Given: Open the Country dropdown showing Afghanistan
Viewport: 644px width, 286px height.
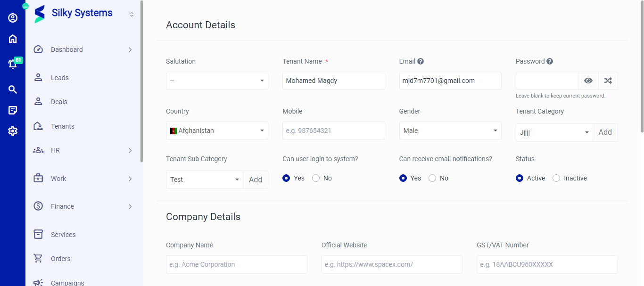Looking at the screenshot, I should point(217,131).
